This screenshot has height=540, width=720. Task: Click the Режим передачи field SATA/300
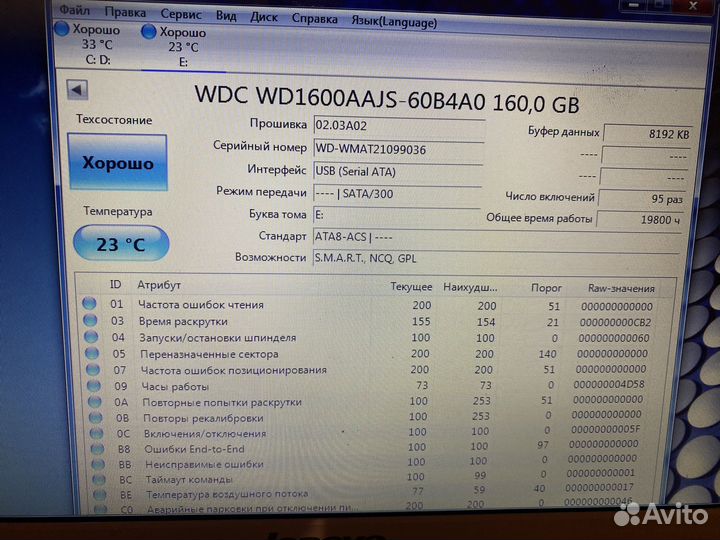[397, 194]
